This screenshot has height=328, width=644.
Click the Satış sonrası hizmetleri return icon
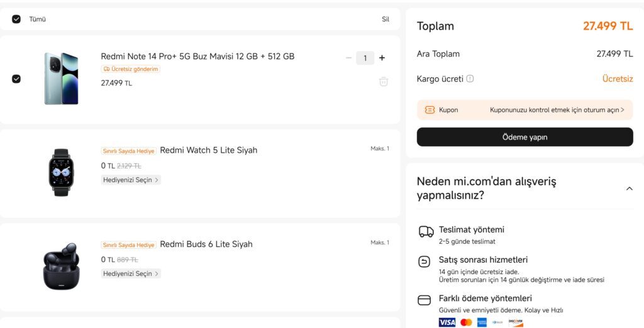tap(425, 261)
